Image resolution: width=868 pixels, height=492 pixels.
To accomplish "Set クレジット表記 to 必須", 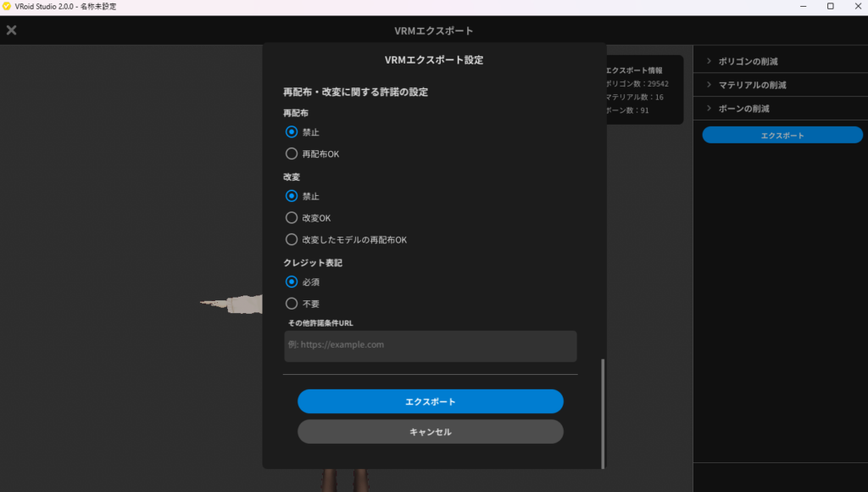I will (x=292, y=282).
